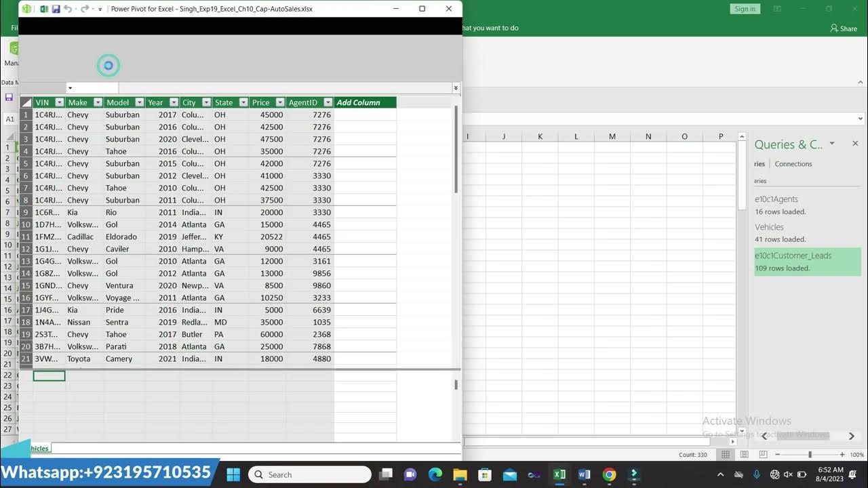The width and height of the screenshot is (868, 488).
Task: Select row header 10 in Power Pivot
Action: click(26, 224)
